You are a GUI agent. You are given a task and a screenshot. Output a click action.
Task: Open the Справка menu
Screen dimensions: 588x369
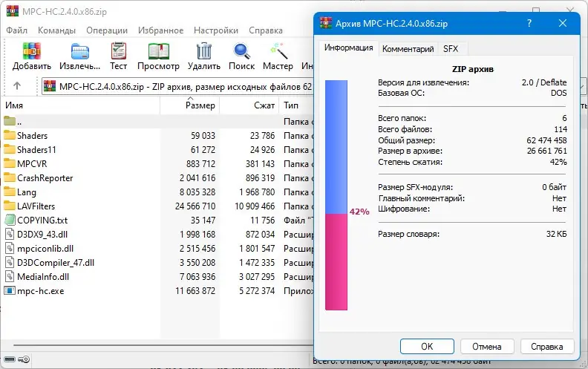(266, 30)
